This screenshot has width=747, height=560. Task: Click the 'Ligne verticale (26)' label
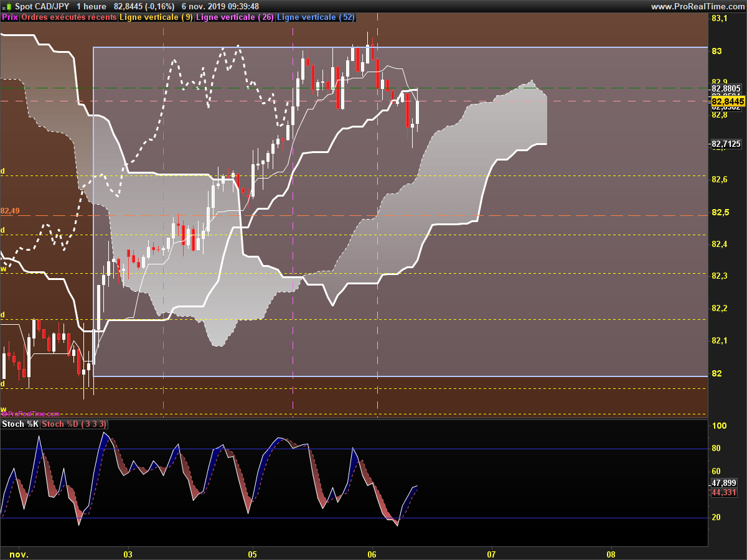click(x=234, y=17)
